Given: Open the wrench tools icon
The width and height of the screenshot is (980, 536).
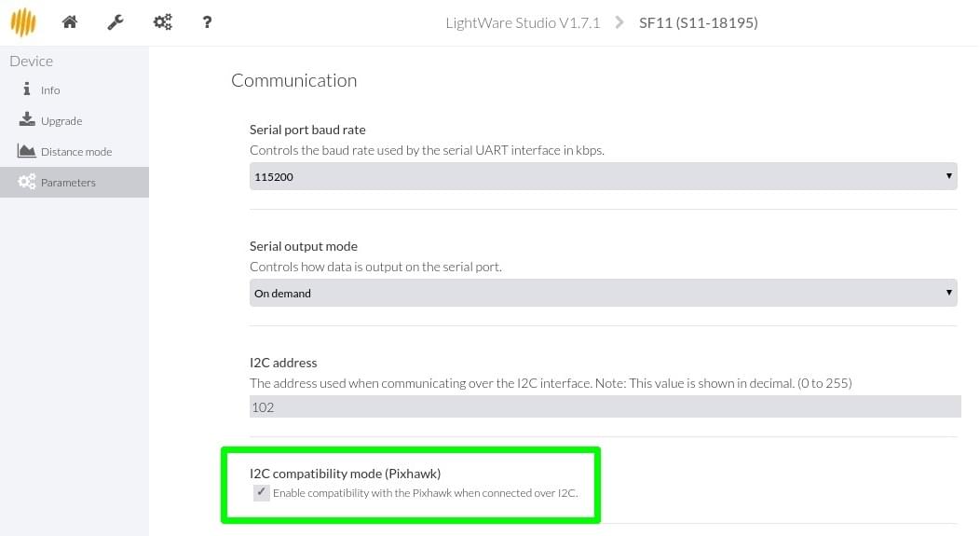Looking at the screenshot, I should (x=116, y=22).
